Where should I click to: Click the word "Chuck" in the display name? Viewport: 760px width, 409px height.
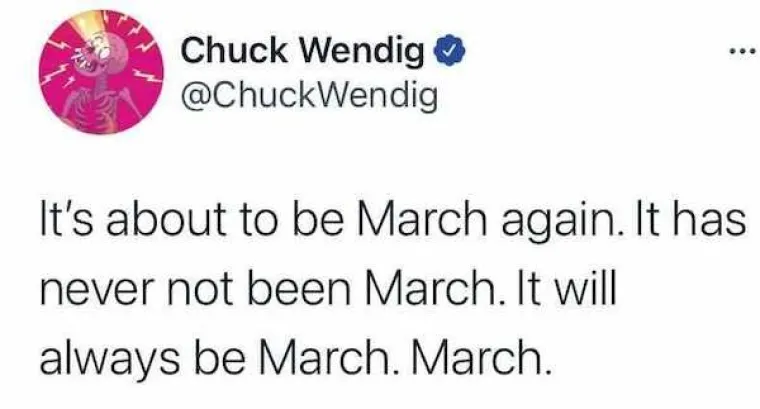pos(234,50)
